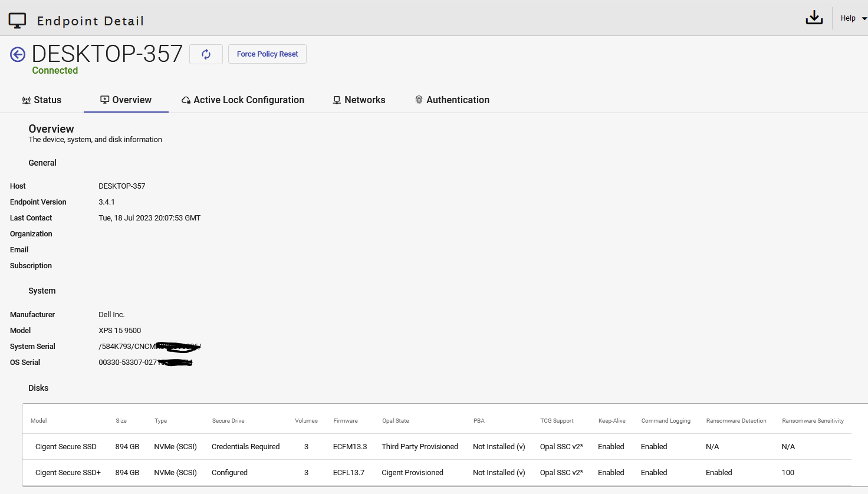
Task: Open the Help dropdown menu
Action: (853, 18)
